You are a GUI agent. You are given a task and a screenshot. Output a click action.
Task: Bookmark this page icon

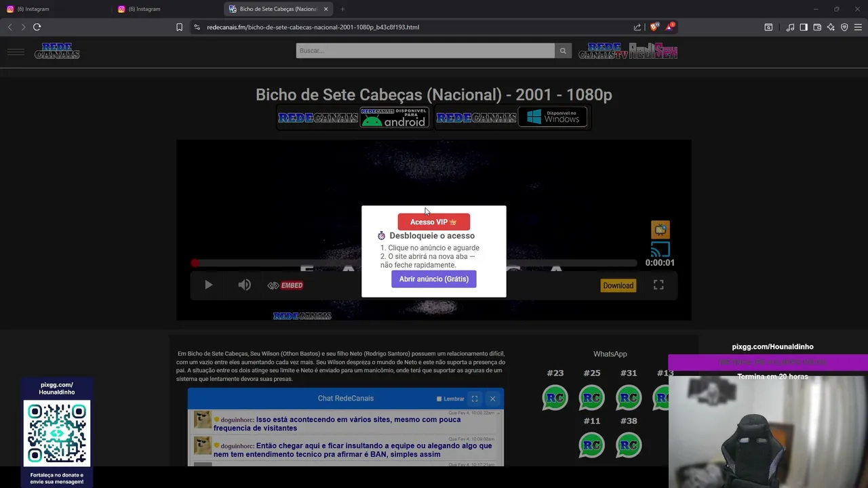pyautogui.click(x=179, y=27)
